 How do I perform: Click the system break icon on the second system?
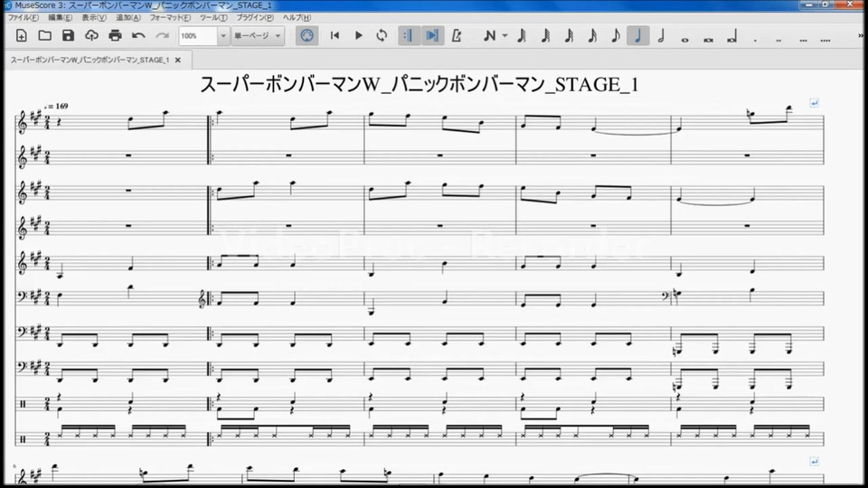tap(814, 462)
